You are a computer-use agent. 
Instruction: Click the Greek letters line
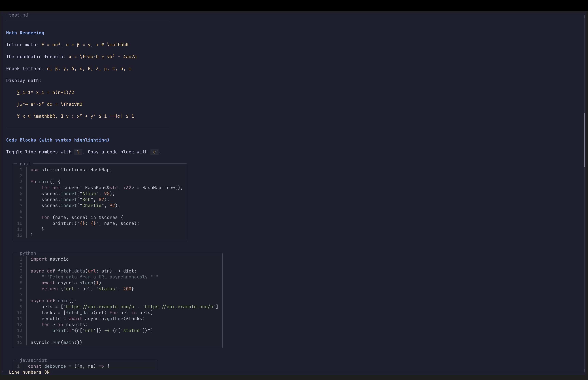(x=69, y=69)
